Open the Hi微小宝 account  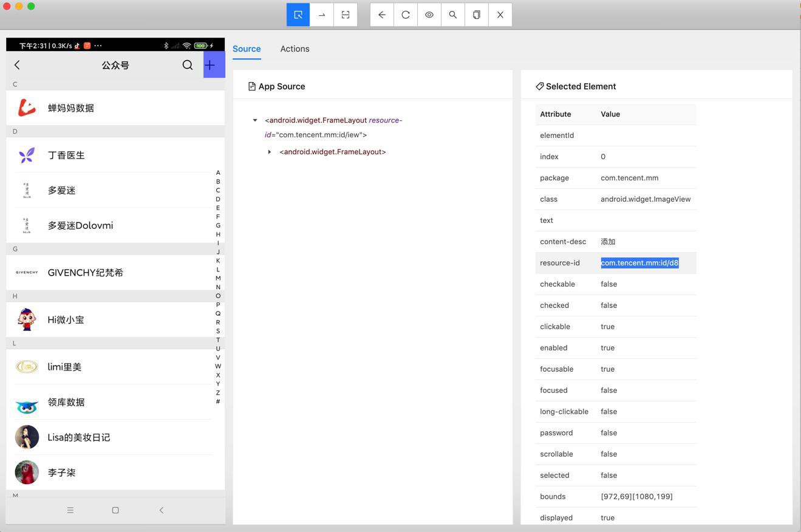pyautogui.click(x=115, y=319)
